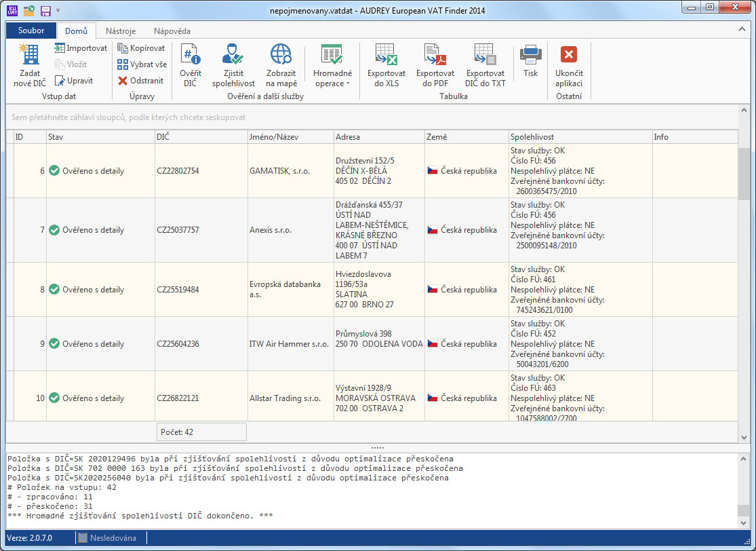Click Odstranit red cross button
This screenshot has width=756, height=551.
141,81
